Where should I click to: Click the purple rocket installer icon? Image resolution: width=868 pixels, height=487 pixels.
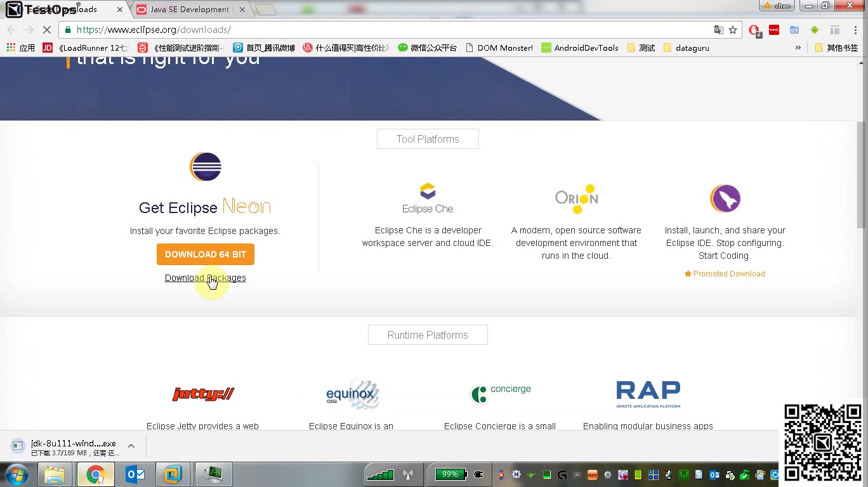[x=725, y=198]
